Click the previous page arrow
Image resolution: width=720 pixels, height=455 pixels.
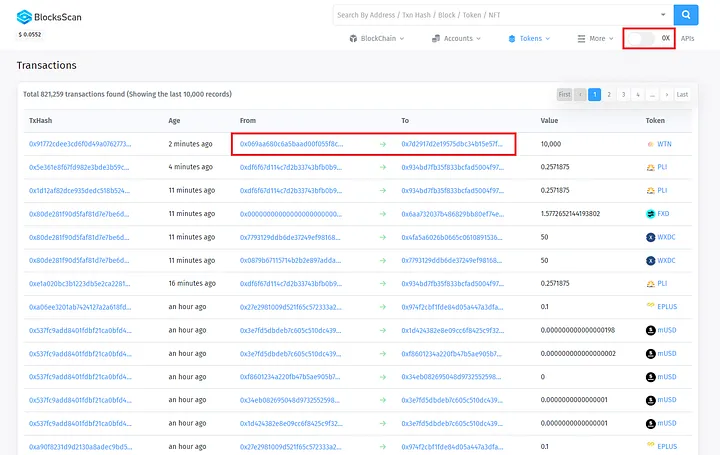(580, 95)
